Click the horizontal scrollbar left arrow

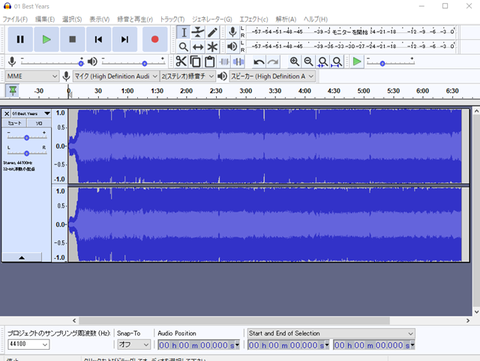click(74, 321)
